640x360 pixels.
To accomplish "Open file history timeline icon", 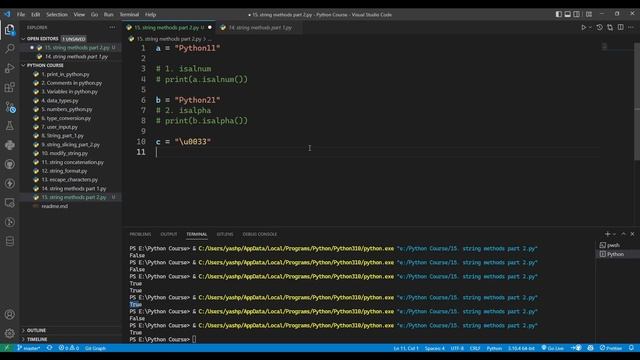I will pyautogui.click(x=599, y=27).
